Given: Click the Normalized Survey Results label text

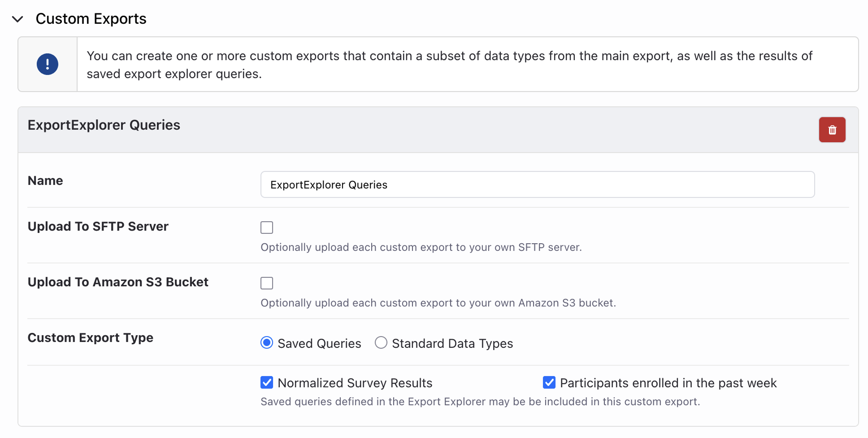Looking at the screenshot, I should pos(355,383).
